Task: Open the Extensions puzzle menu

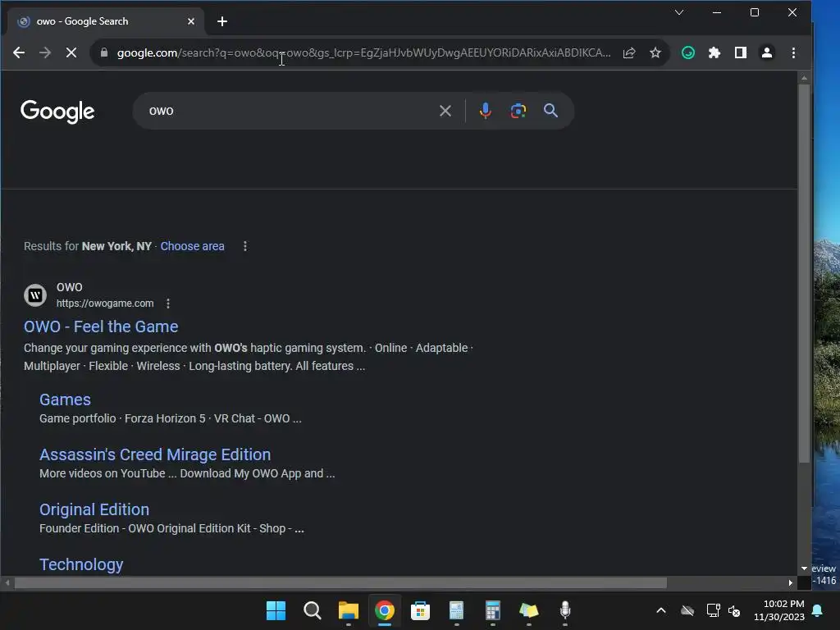Action: [714, 52]
